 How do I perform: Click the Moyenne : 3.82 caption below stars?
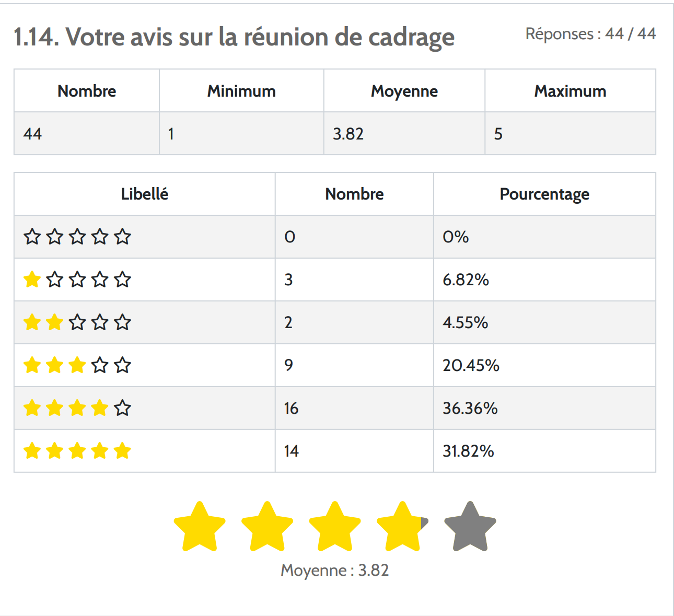tap(335, 570)
